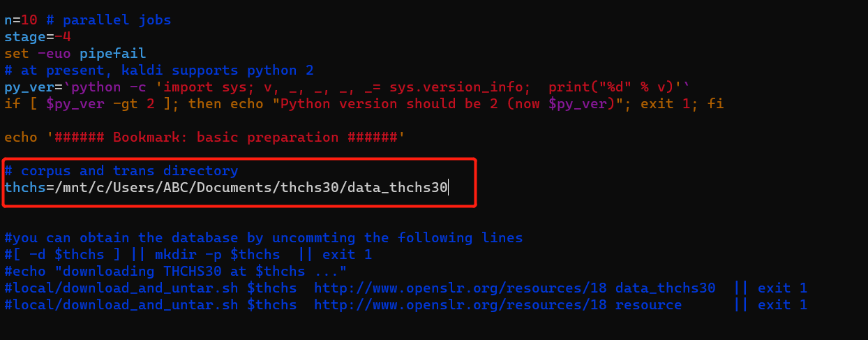Click the 'you can obtain the database' comment

tap(264, 237)
